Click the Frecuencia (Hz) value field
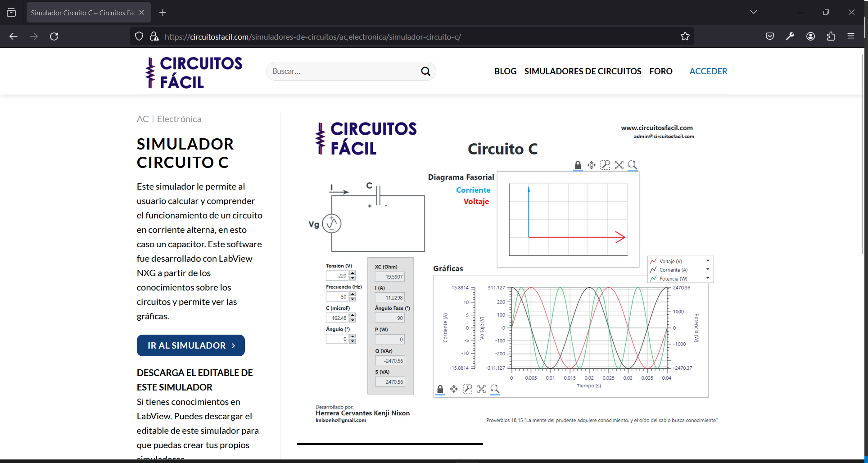The height and width of the screenshot is (463, 868). (337, 297)
